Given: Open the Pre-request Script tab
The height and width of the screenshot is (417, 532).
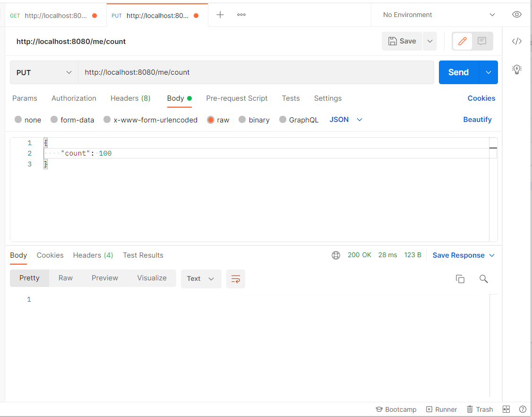Looking at the screenshot, I should click(x=237, y=98).
